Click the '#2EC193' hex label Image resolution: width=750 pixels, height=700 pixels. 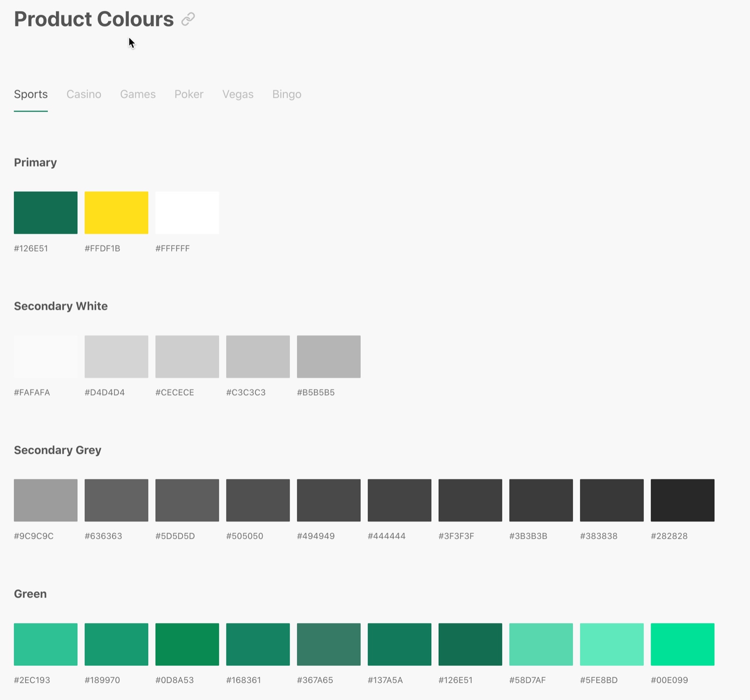[x=32, y=680]
